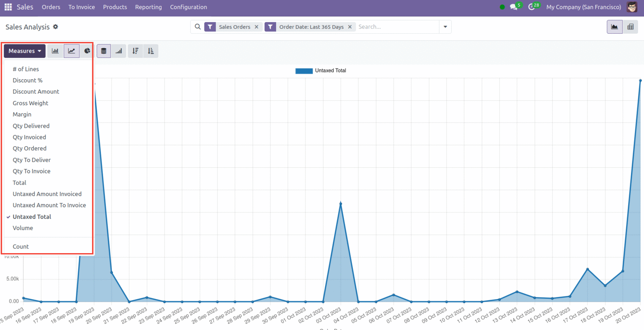The width and height of the screenshot is (644, 330).
Task: Expand the search options dropdown arrow
Action: tap(445, 27)
